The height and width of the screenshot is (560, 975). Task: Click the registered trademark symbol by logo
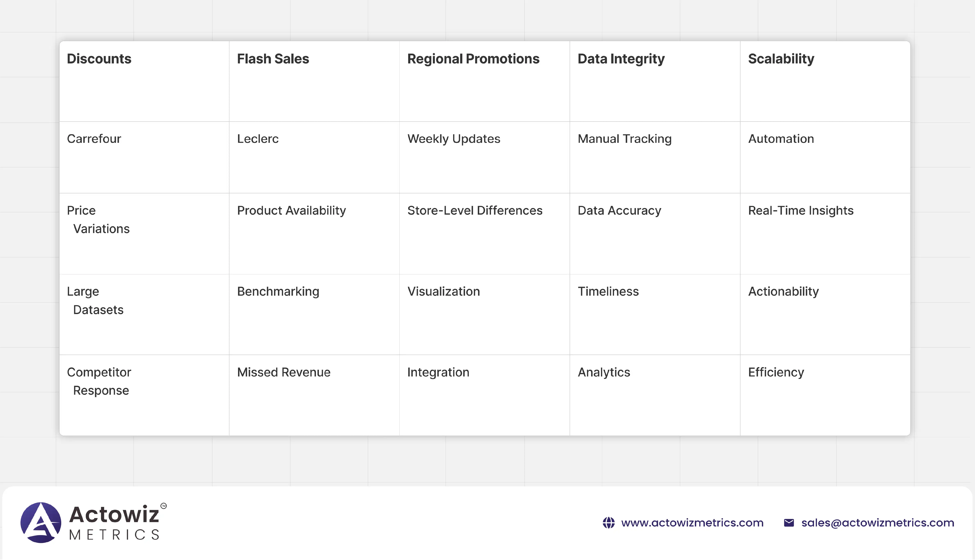[164, 506]
